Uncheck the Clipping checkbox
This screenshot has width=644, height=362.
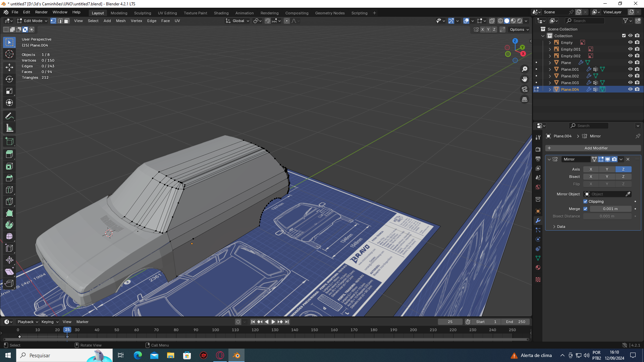[x=585, y=201]
